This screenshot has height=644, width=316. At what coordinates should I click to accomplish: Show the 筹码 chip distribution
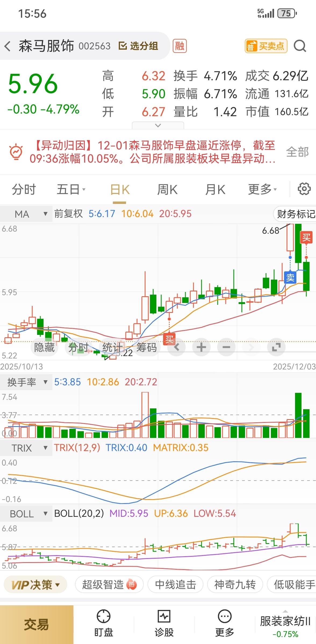(x=147, y=347)
